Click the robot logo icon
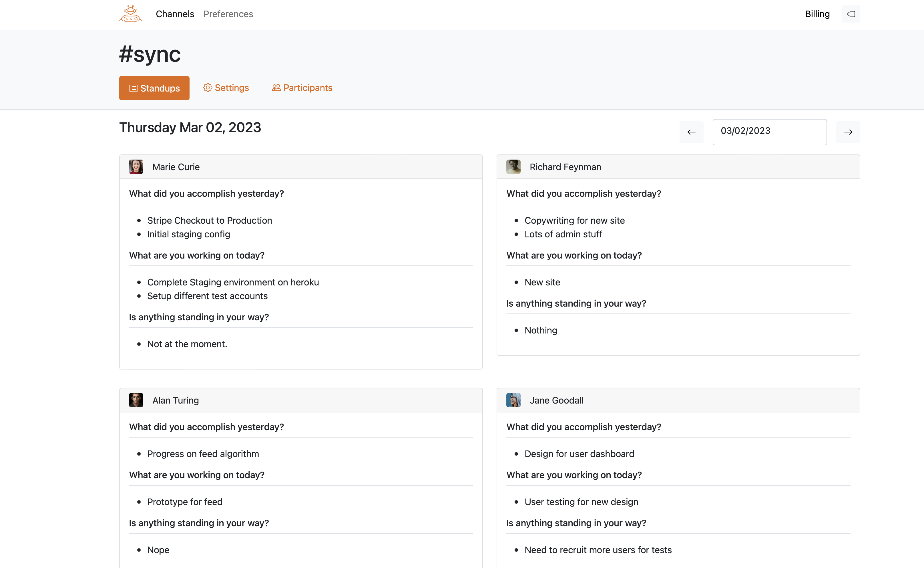The width and height of the screenshot is (924, 568). click(x=130, y=14)
